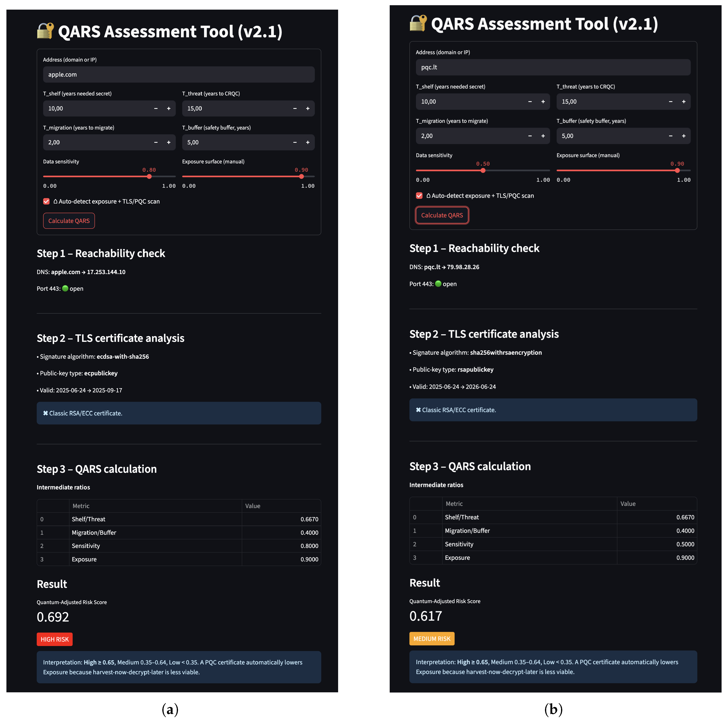
Task: Toggle Auto-detect exposure checkbox in pqc.lt panel
Action: [419, 195]
